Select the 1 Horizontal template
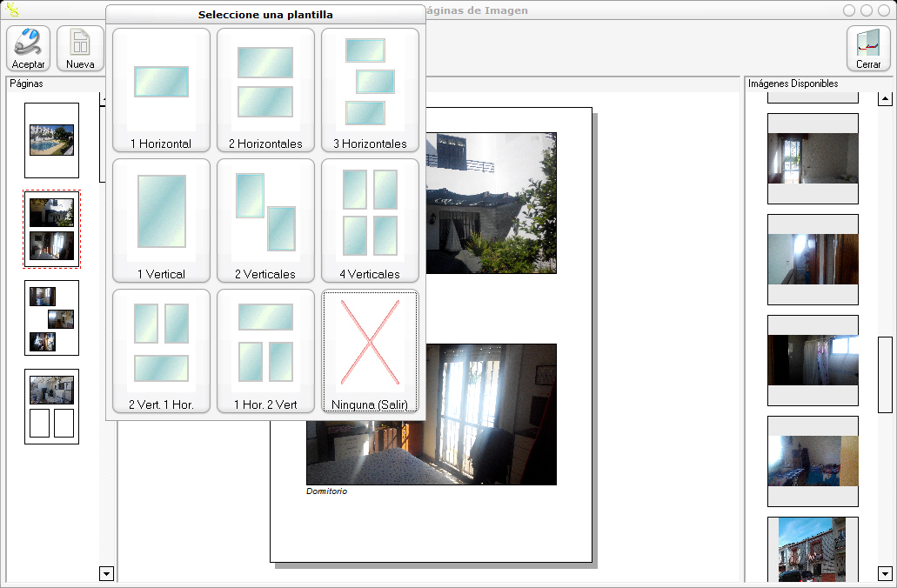Viewport: 897px width, 588px height. [161, 90]
